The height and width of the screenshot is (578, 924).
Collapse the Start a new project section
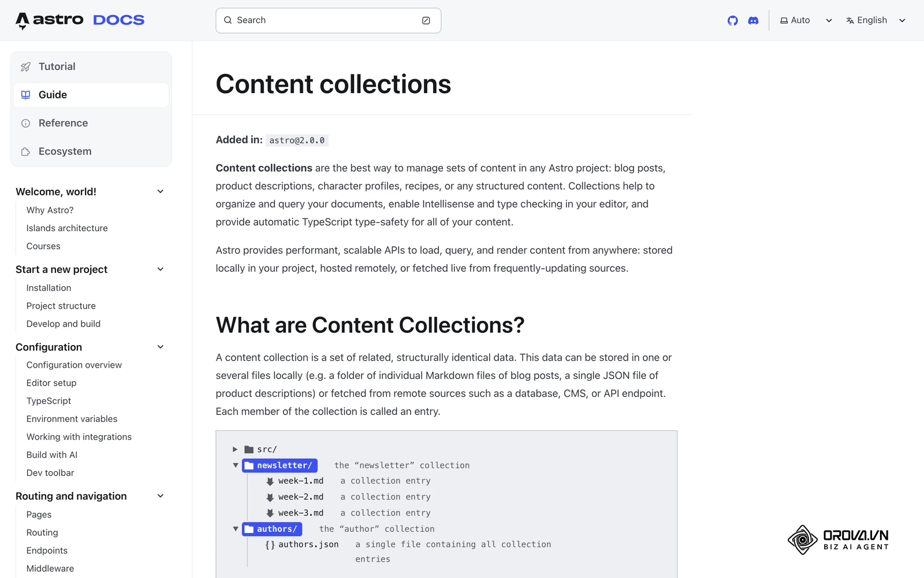click(161, 269)
